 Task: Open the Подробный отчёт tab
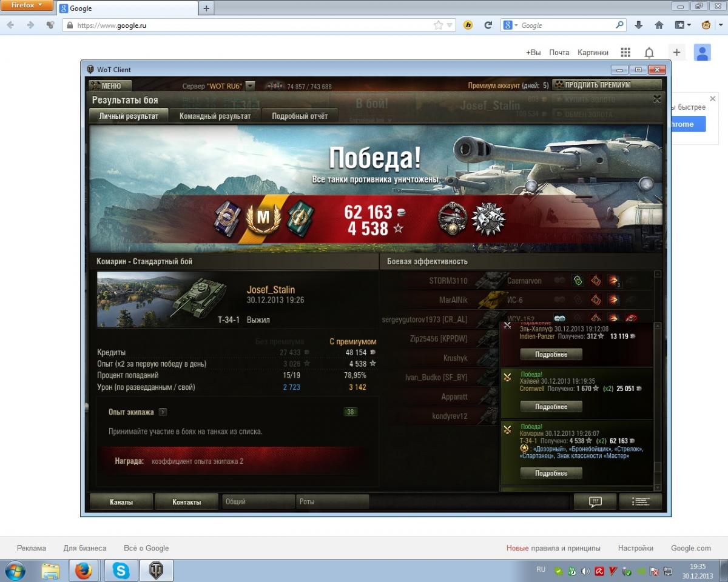point(300,116)
